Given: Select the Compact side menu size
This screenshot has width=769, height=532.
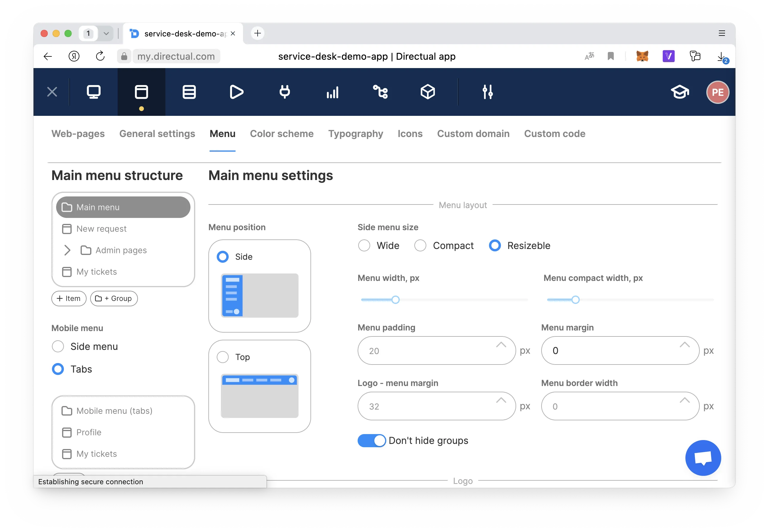Looking at the screenshot, I should click(420, 246).
